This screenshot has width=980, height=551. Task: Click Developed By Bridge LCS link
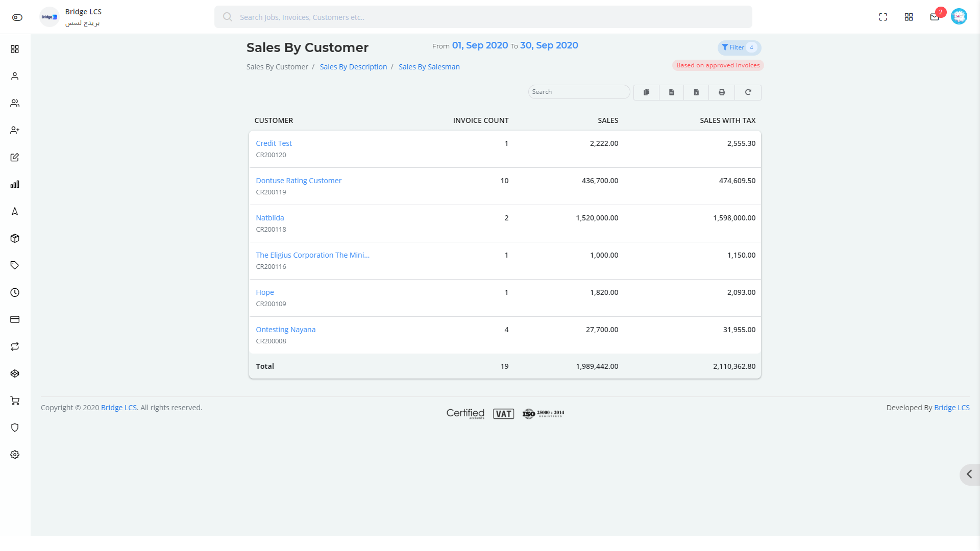tap(951, 408)
